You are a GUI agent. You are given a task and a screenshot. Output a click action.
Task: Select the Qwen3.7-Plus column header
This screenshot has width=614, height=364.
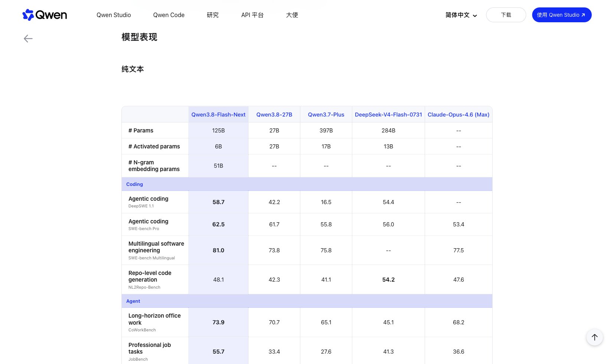[326, 115]
